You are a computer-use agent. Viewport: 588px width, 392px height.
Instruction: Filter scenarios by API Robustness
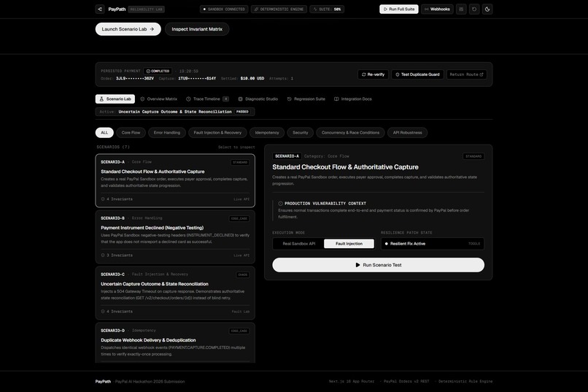pos(407,132)
